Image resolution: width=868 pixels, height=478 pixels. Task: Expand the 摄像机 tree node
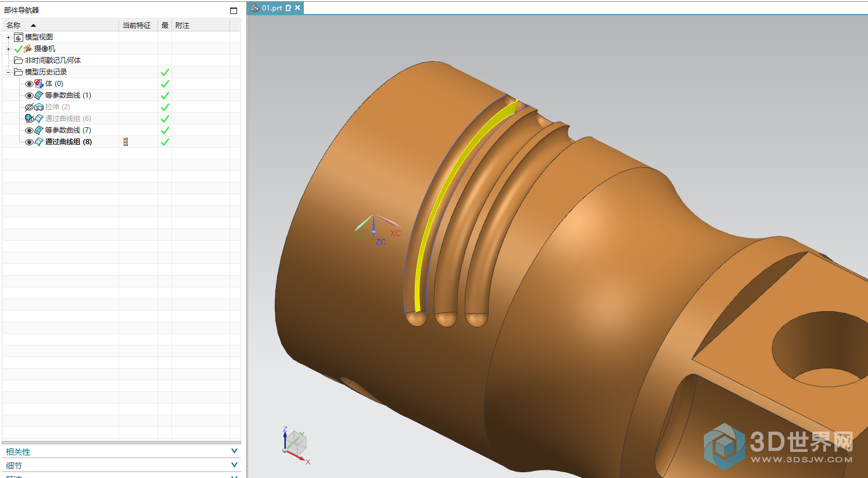click(x=9, y=49)
